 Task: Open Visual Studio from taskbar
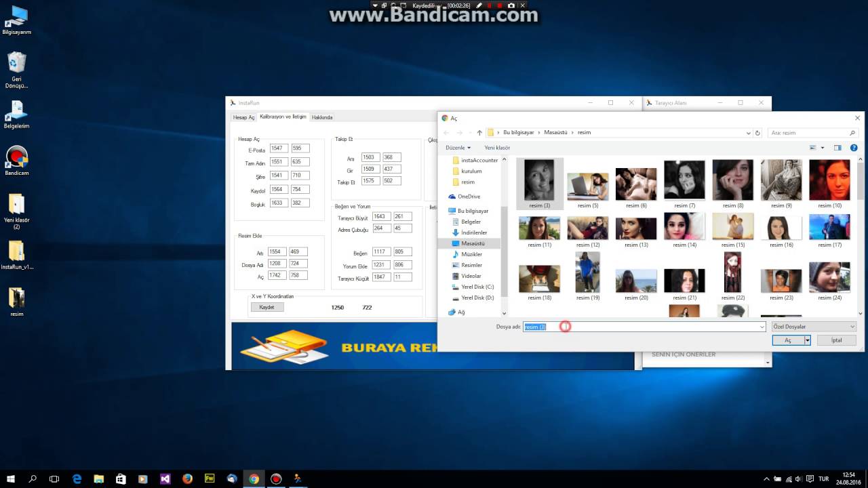click(x=165, y=479)
